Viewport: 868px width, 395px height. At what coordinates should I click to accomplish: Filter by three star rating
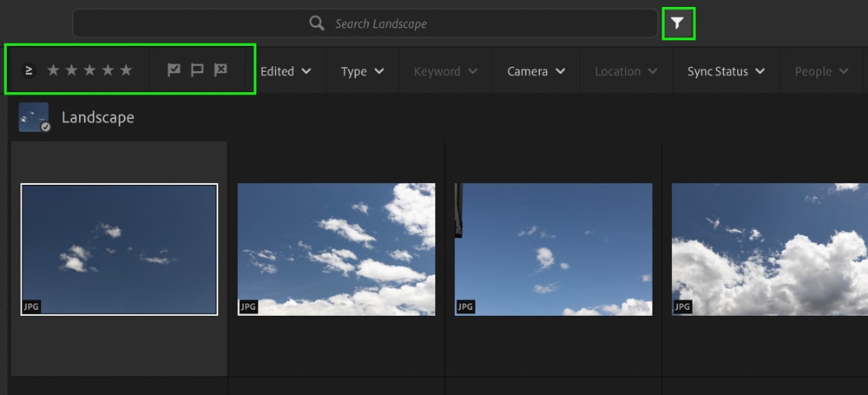tap(89, 70)
